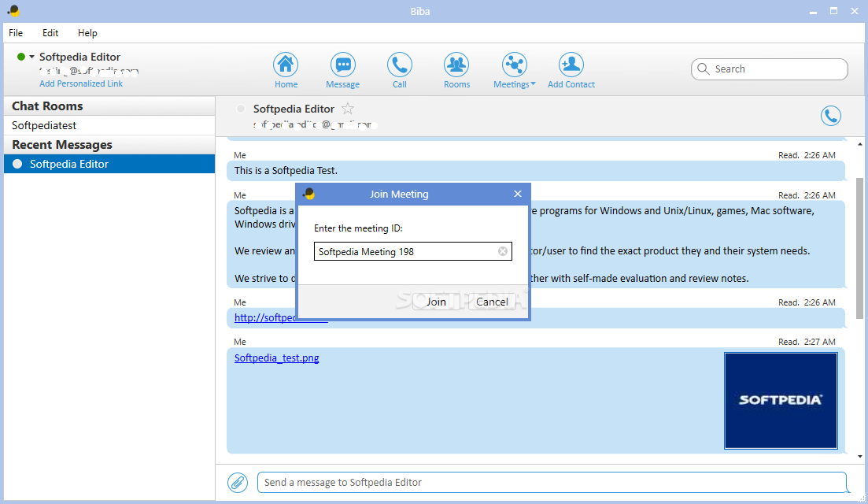Click the Chat Rooms section header
The width and height of the screenshot is (868, 504).
click(109, 106)
